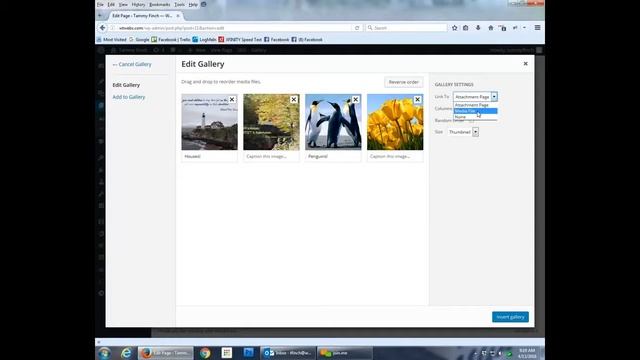The image size is (640, 360).
Task: Open the Photoshop icon on the taskbar
Action: coord(249,353)
